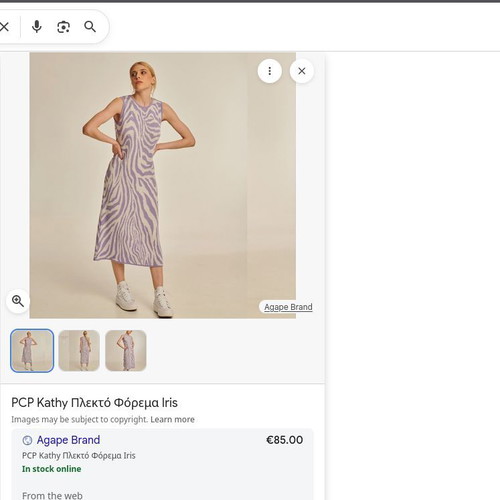Close the product image preview panel
The width and height of the screenshot is (500, 500).
click(302, 71)
